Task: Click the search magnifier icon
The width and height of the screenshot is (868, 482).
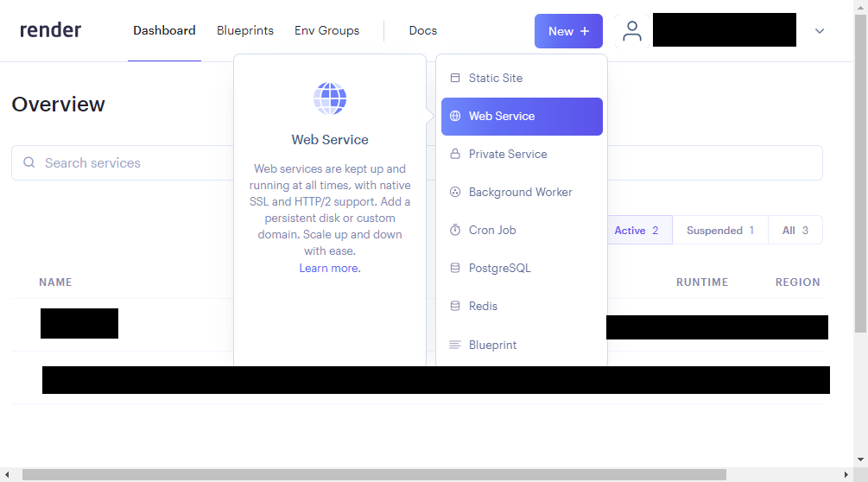Action: click(x=29, y=162)
